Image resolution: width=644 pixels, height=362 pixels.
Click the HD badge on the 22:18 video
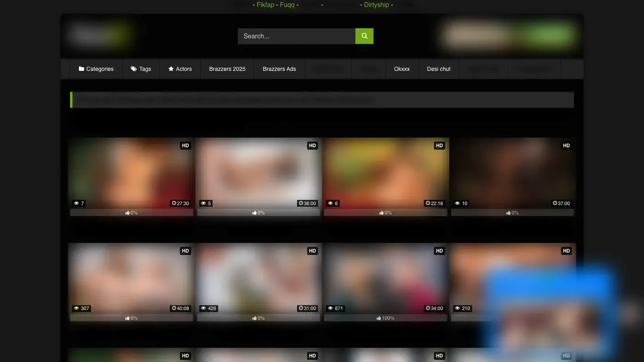(x=439, y=146)
